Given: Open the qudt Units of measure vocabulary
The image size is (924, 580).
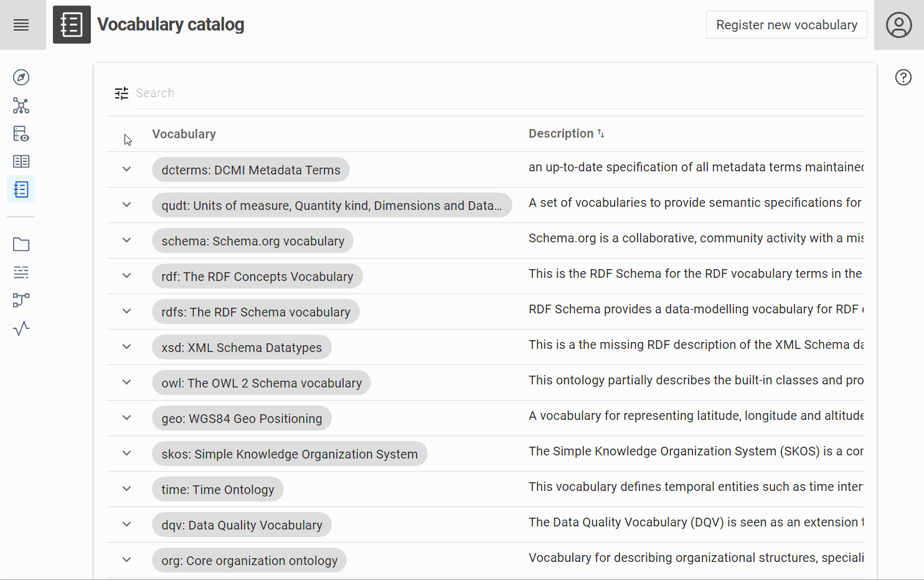Looking at the screenshot, I should (x=331, y=206).
